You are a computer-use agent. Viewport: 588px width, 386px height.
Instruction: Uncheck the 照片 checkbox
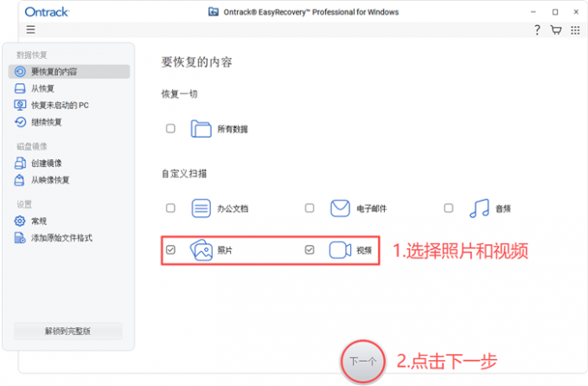coord(170,250)
